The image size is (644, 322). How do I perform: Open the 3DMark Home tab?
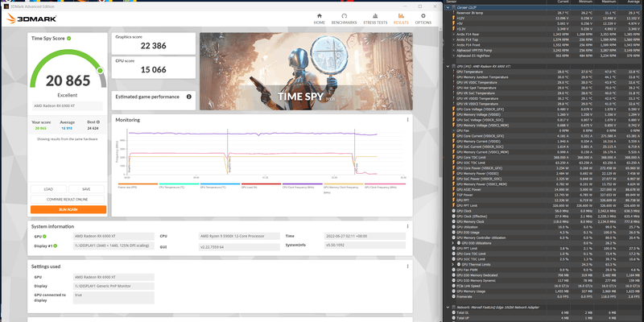tap(319, 19)
